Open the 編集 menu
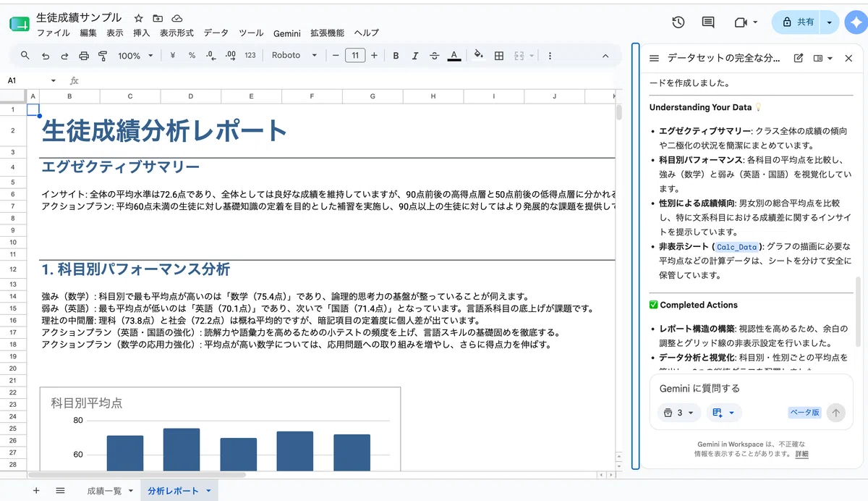 [88, 33]
